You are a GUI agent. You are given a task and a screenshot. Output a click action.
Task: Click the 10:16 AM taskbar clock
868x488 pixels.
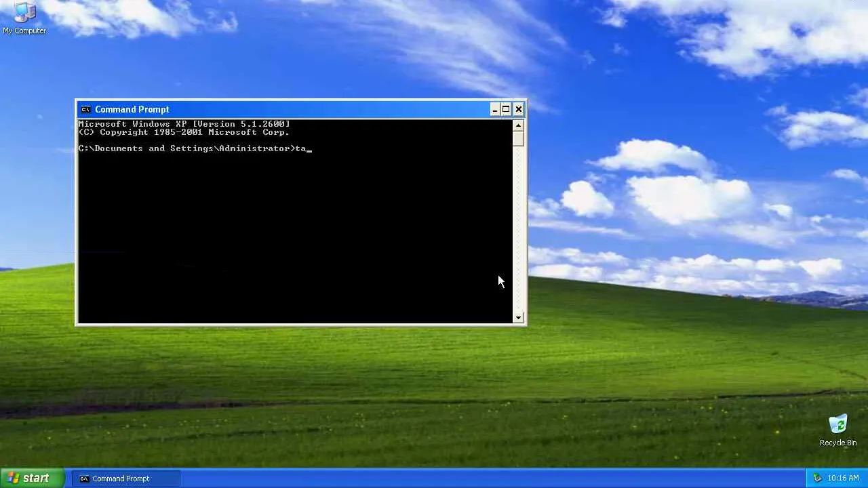tap(843, 478)
